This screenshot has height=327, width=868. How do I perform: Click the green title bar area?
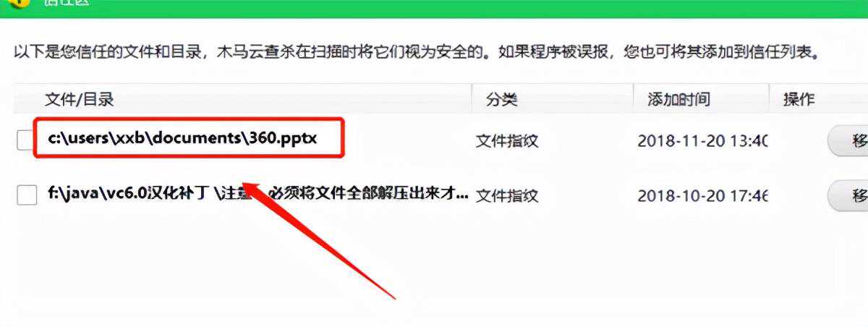[x=434, y=9]
